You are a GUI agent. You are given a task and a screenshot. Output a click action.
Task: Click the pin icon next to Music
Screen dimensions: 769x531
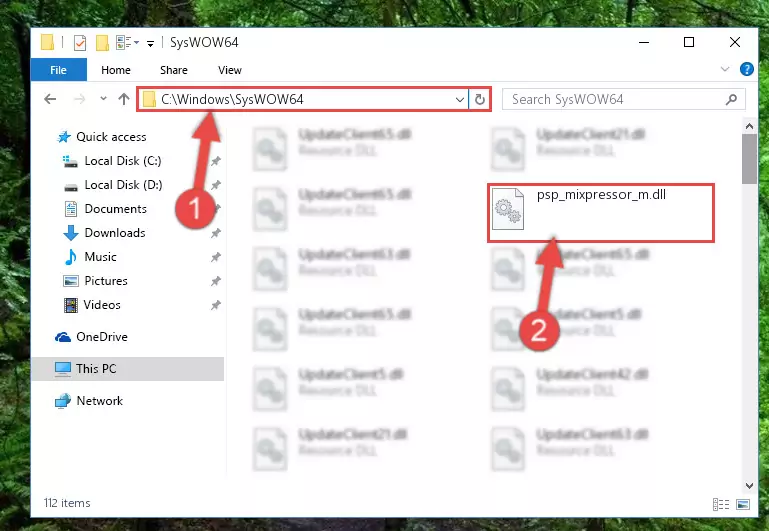point(216,257)
